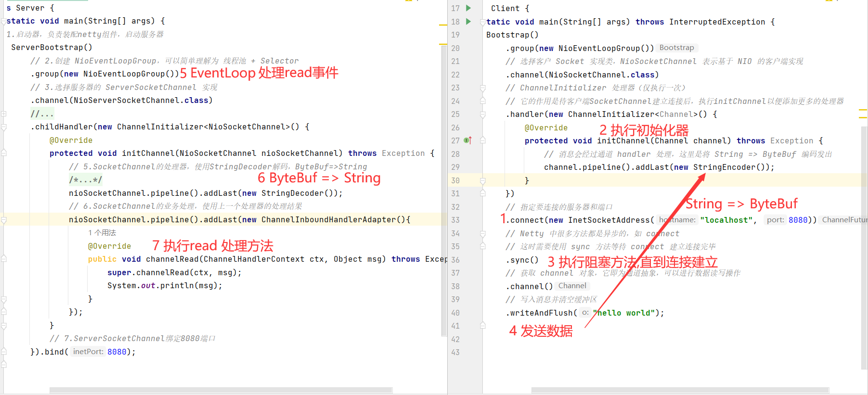Run the Client class from line 17 gutter
The image size is (868, 395).
[x=468, y=8]
